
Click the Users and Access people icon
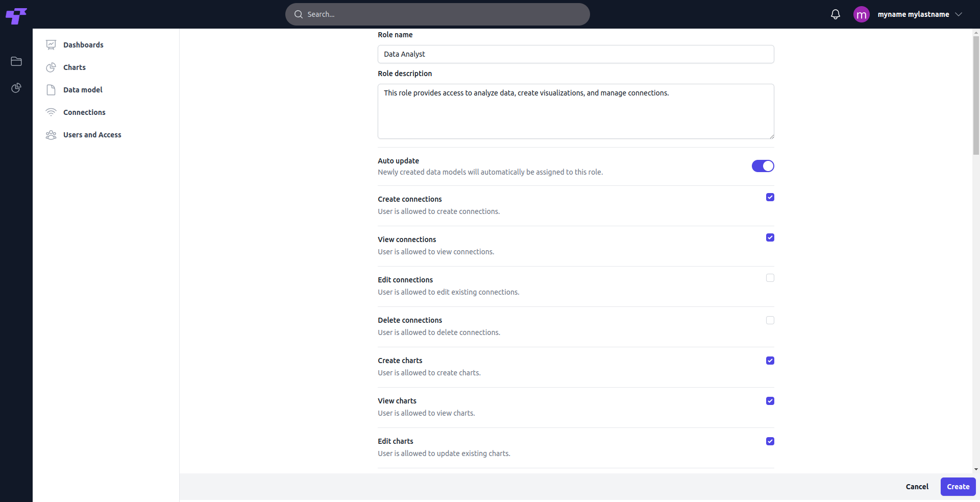point(51,135)
